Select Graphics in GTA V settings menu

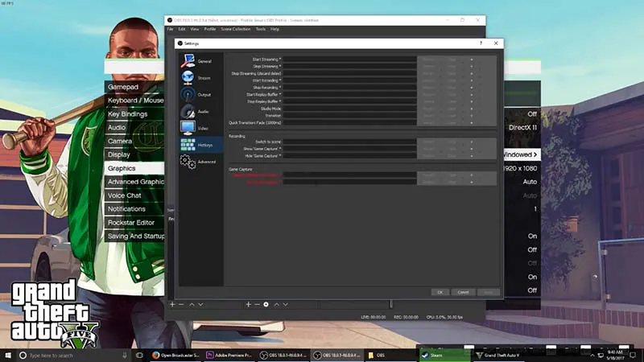coord(134,168)
